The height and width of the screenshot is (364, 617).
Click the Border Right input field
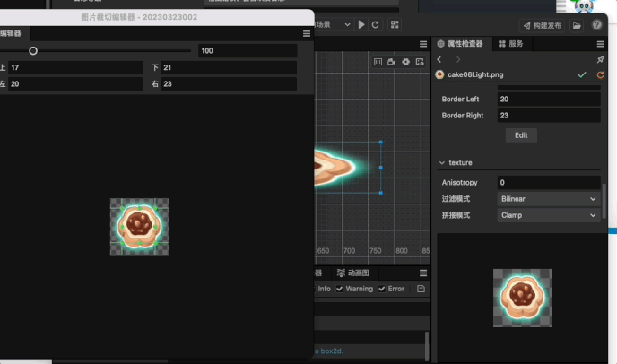point(549,116)
